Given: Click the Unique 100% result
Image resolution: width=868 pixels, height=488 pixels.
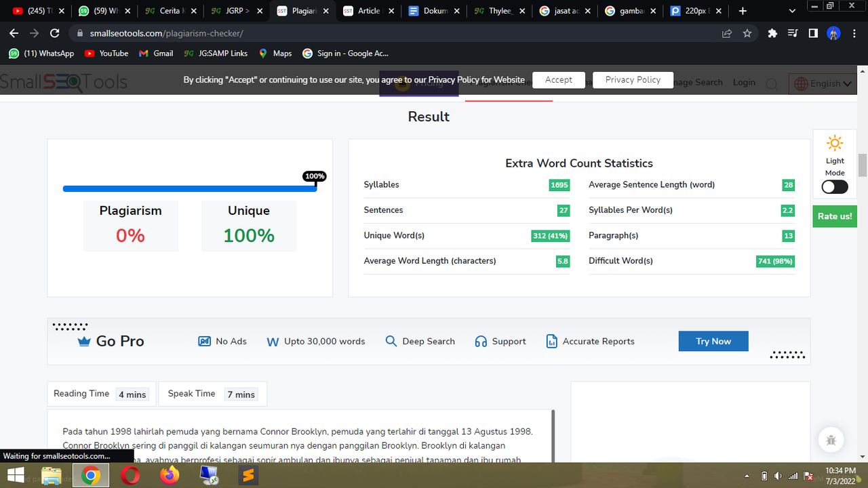Looking at the screenshot, I should [x=249, y=226].
